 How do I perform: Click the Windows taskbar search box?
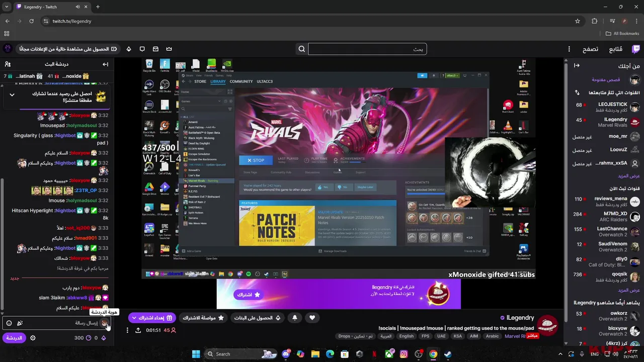pos(242,354)
